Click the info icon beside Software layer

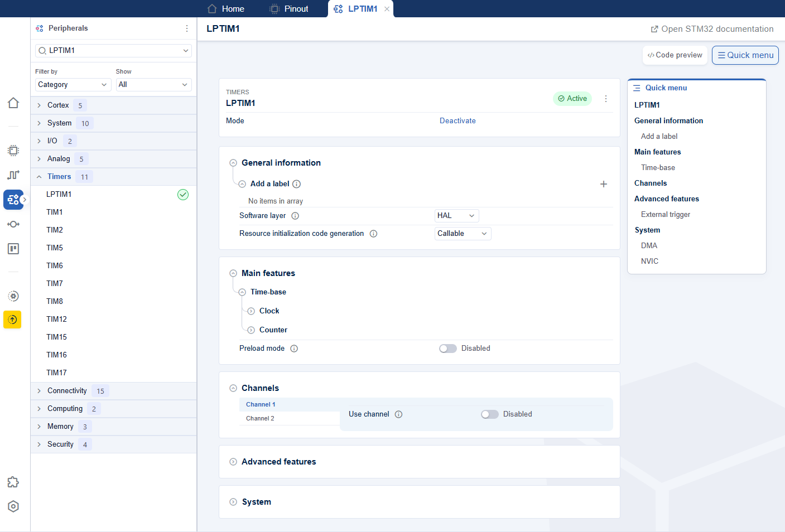(296, 216)
